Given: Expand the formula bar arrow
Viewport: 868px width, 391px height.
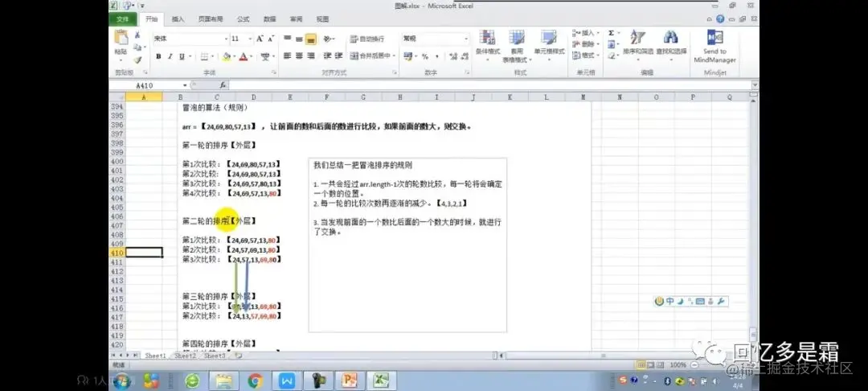Looking at the screenshot, I should pos(755,85).
